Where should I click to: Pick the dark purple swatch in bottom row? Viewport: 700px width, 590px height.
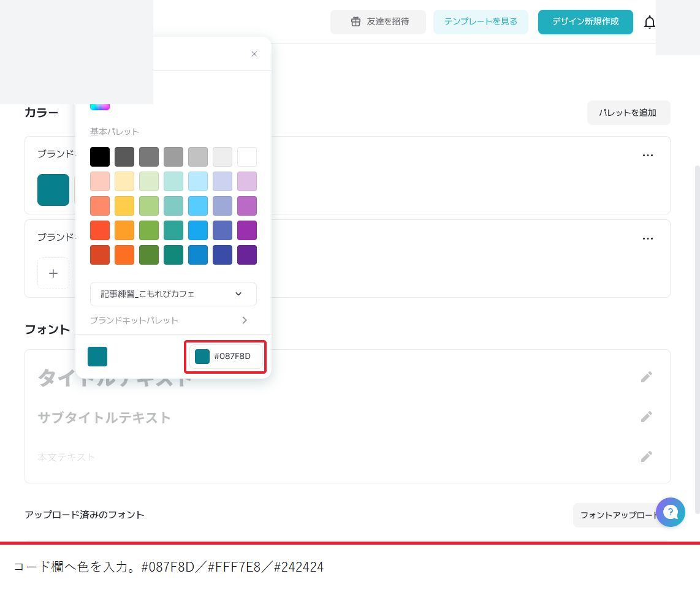click(247, 255)
